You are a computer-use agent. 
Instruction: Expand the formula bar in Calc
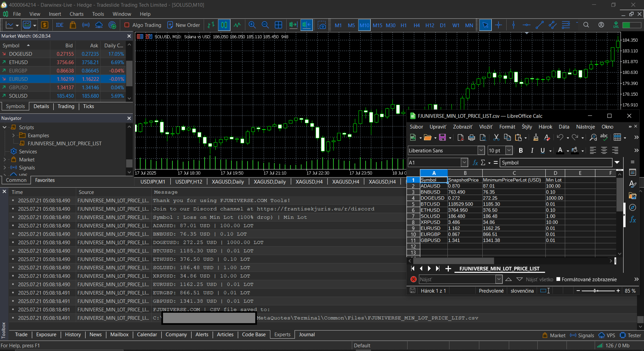tap(617, 163)
